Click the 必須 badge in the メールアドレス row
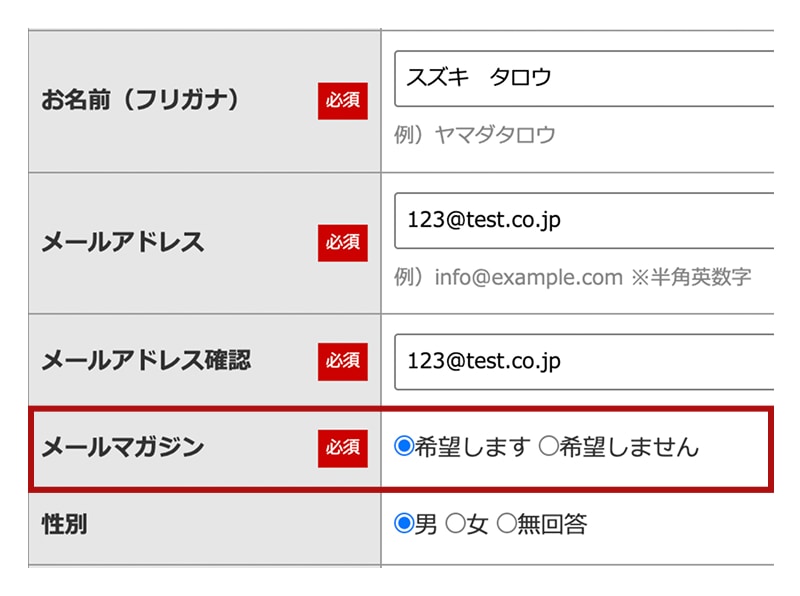This screenshot has width=800, height=596. click(343, 242)
